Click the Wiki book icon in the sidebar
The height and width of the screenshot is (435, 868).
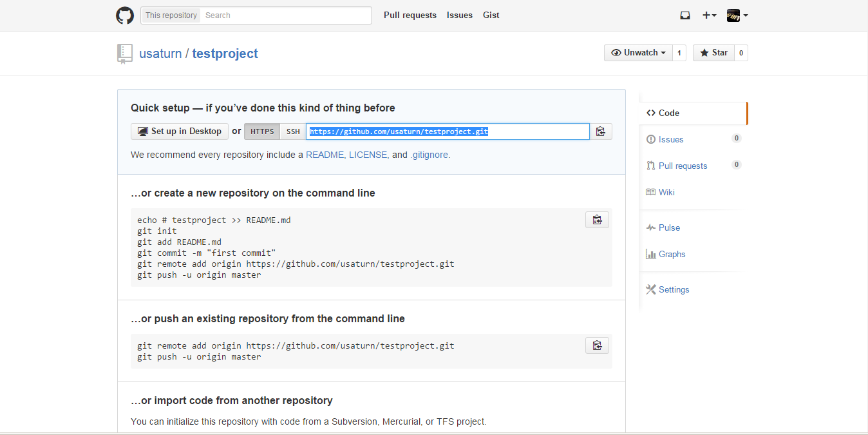(x=651, y=192)
